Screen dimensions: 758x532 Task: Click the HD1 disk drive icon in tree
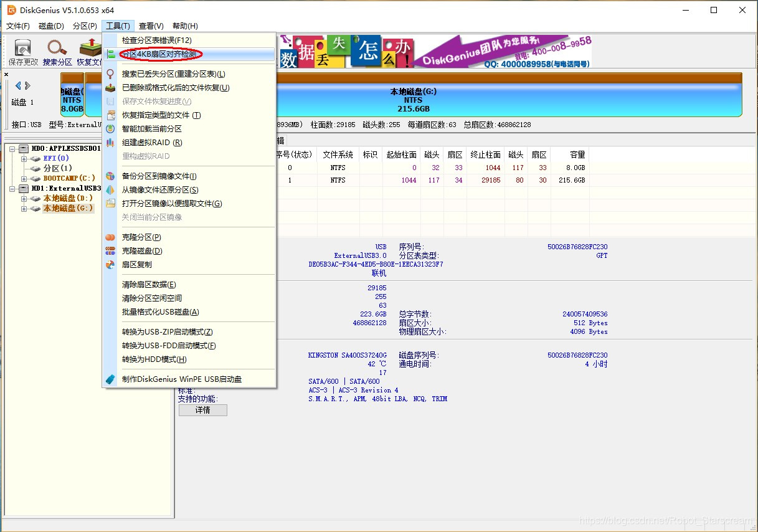pos(24,188)
